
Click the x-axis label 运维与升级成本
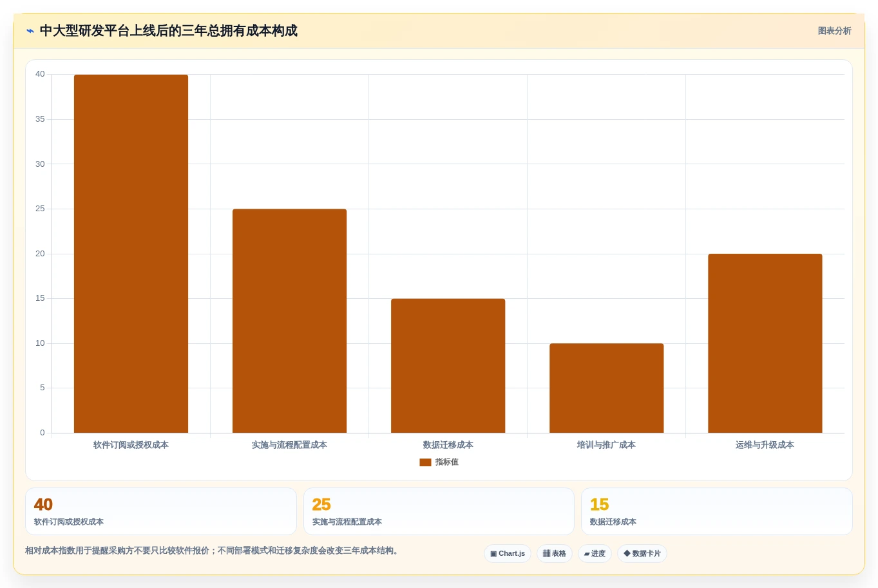[765, 445]
